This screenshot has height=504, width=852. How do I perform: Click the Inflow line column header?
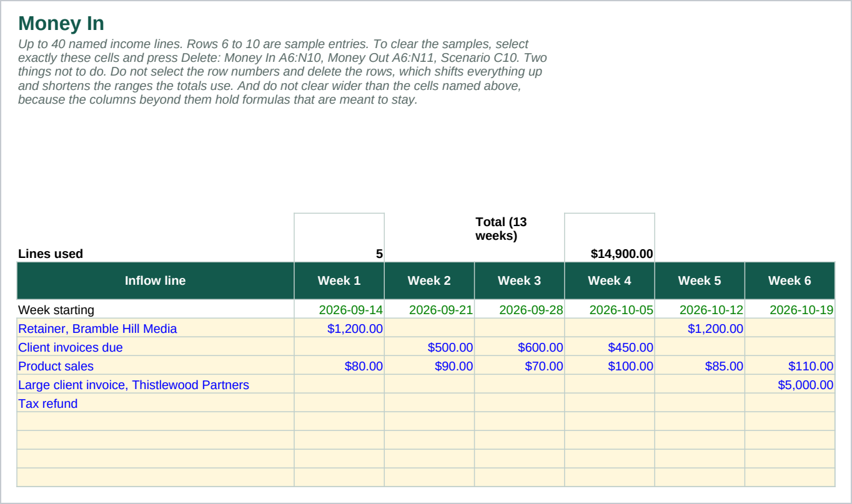(x=156, y=281)
